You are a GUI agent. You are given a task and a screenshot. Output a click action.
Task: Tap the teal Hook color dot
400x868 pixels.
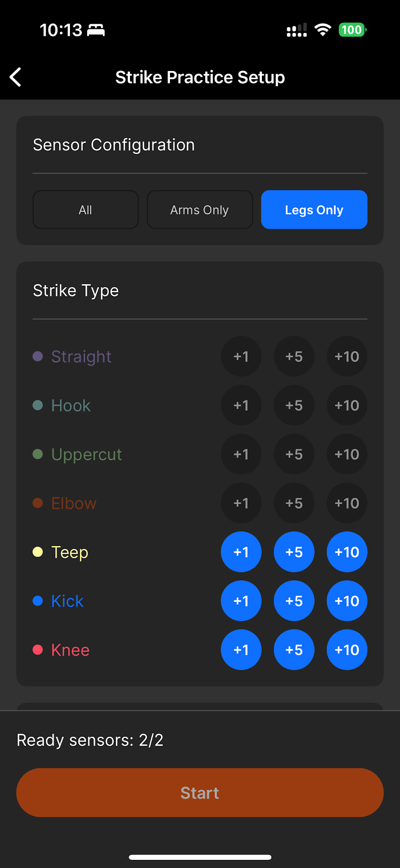click(38, 405)
